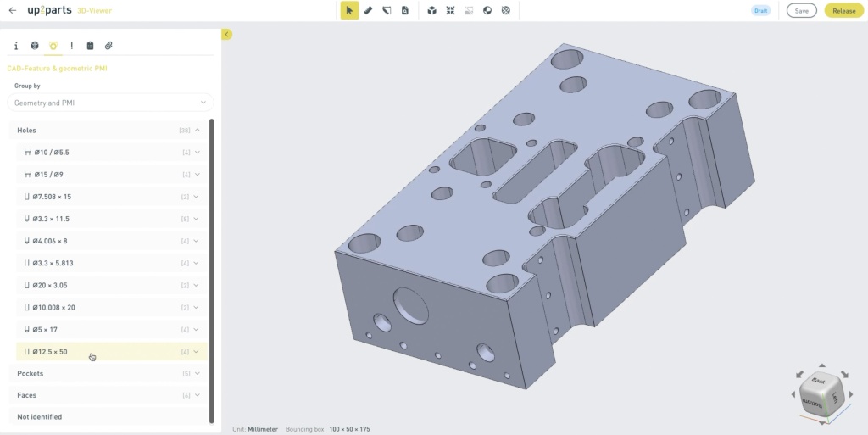The height and width of the screenshot is (435, 868).
Task: Expand the Pockets group
Action: click(x=197, y=373)
